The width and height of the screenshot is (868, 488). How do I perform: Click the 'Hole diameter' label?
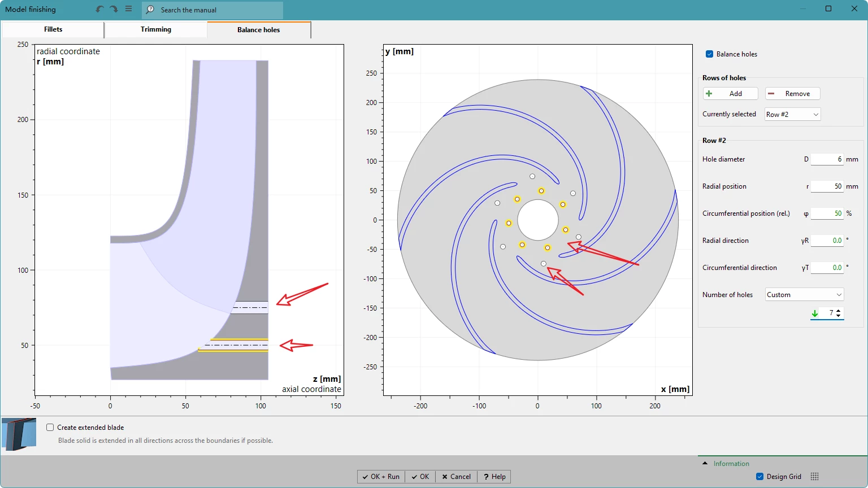[723, 159]
